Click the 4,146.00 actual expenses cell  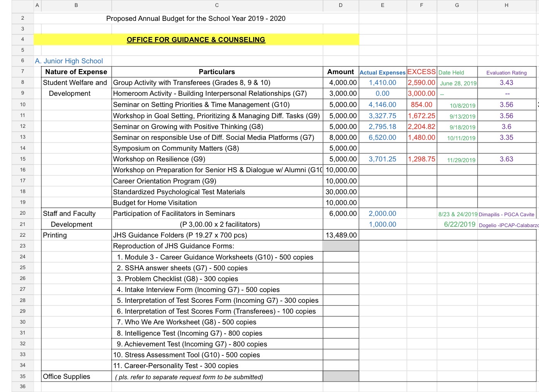click(x=383, y=105)
